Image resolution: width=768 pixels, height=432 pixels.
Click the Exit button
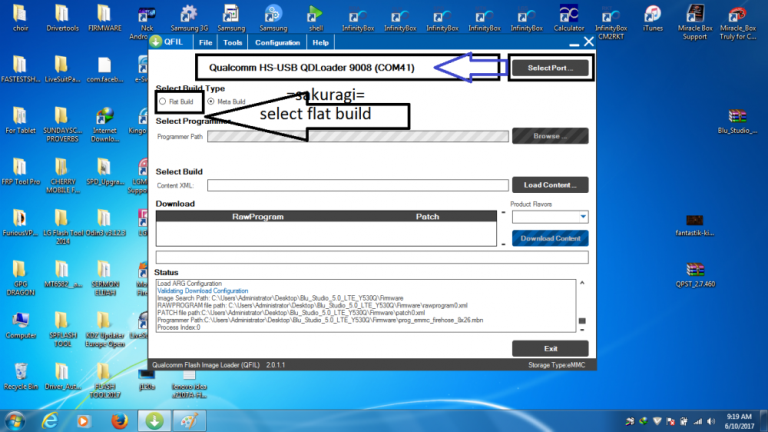(550, 348)
